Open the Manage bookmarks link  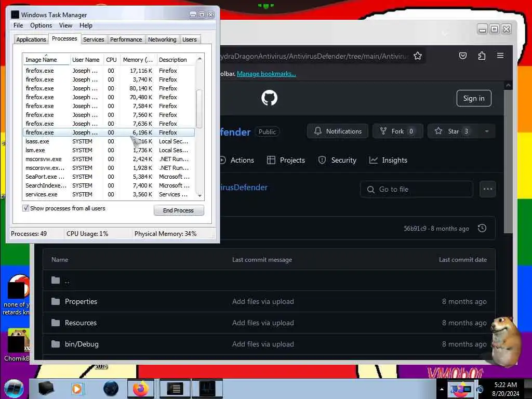pyautogui.click(x=267, y=74)
